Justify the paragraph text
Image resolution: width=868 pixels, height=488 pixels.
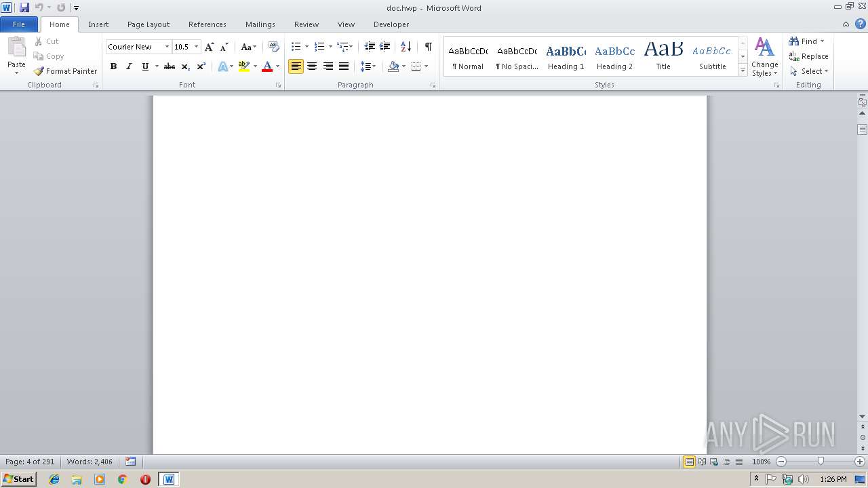click(344, 66)
